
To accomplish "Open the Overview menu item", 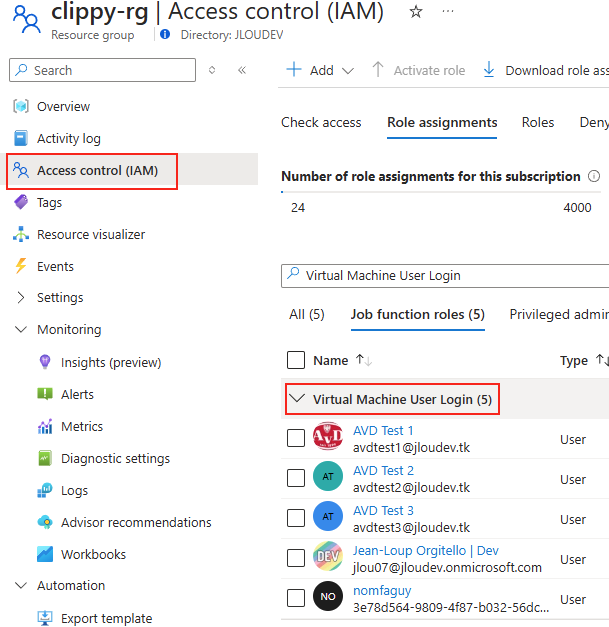I will click(x=63, y=106).
